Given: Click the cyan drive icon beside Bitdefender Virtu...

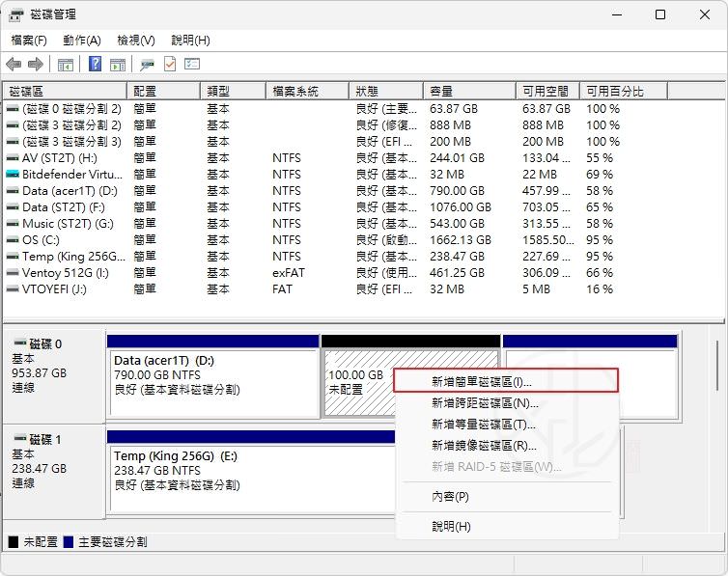Looking at the screenshot, I should (13, 175).
